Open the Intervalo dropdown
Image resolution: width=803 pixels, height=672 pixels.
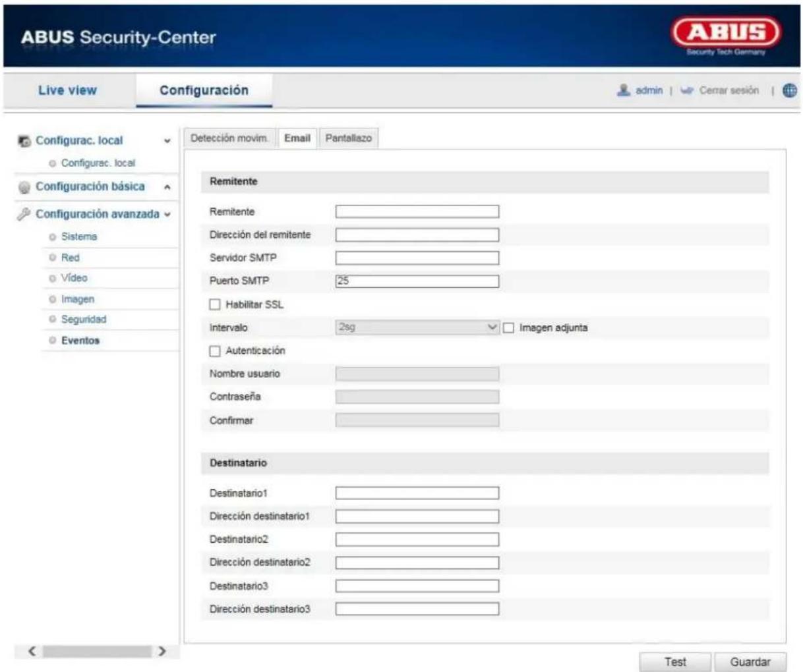tap(417, 327)
